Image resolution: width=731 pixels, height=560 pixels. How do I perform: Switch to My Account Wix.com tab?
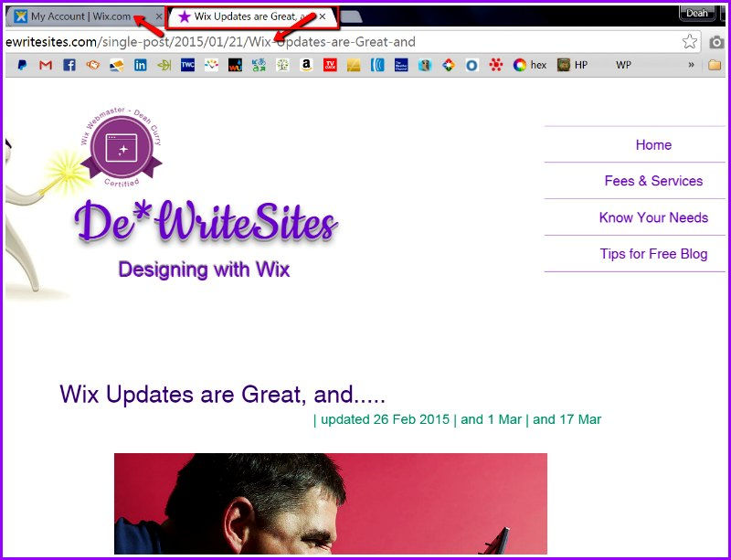86,16
